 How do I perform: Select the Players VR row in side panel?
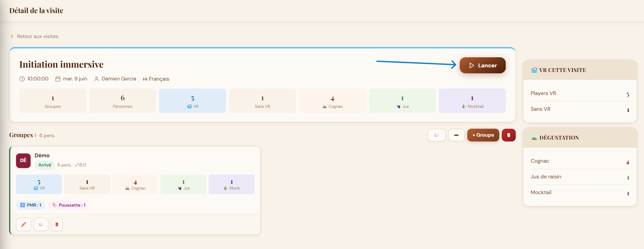[x=580, y=93]
